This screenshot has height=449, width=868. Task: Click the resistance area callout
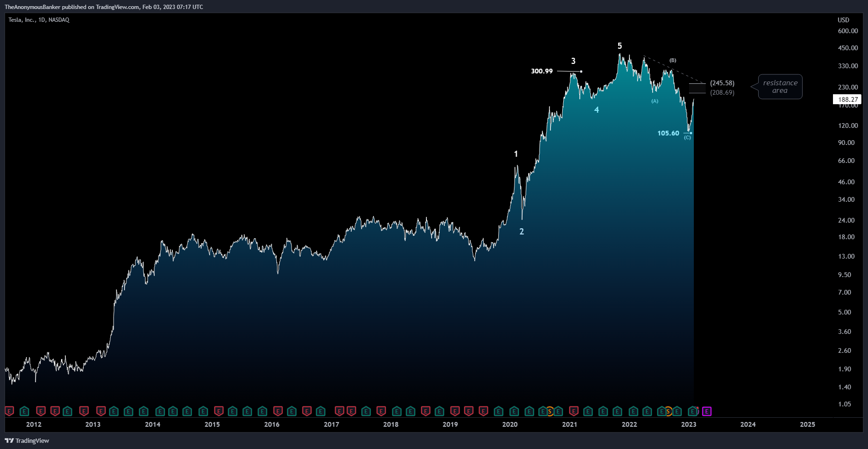tap(780, 87)
